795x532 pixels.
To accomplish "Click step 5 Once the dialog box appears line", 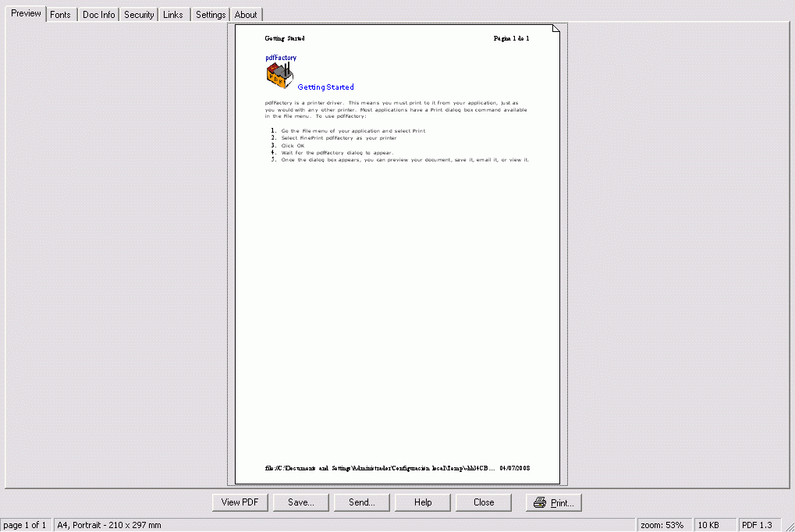I will (x=405, y=160).
